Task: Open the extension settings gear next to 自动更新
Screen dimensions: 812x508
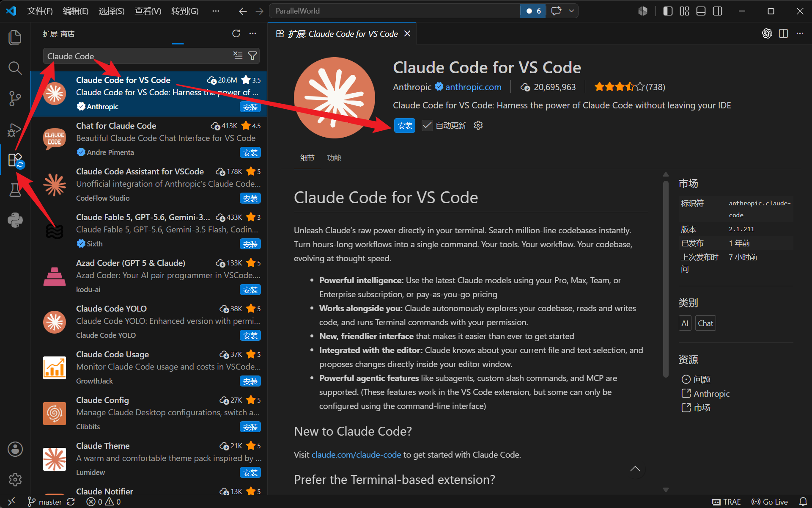Action: pyautogui.click(x=478, y=125)
